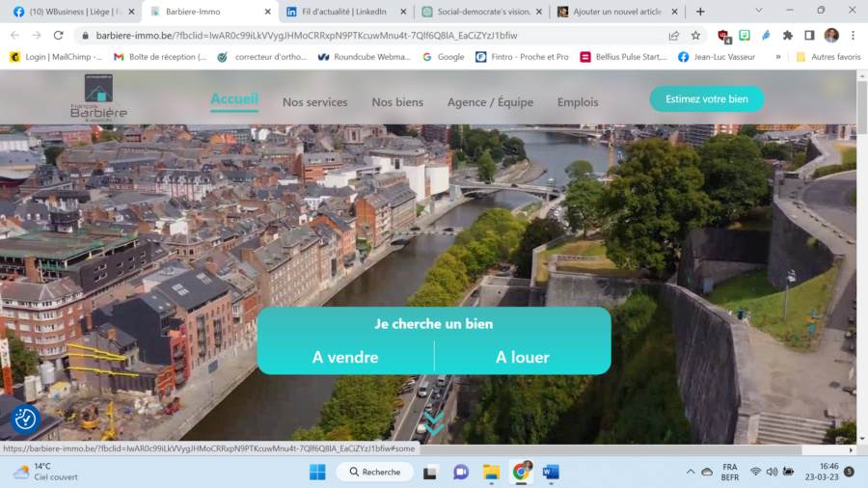Open the Agence / Équipe menu
The image size is (868, 488).
point(491,102)
